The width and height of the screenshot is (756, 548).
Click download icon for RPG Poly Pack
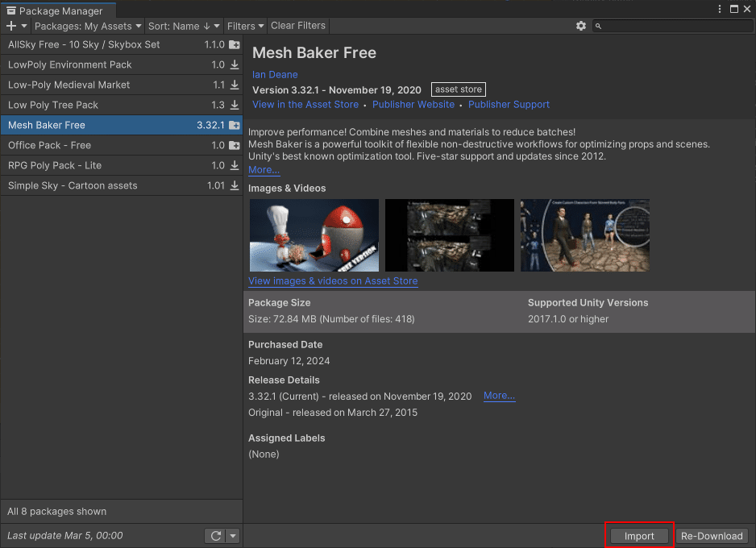(x=235, y=166)
